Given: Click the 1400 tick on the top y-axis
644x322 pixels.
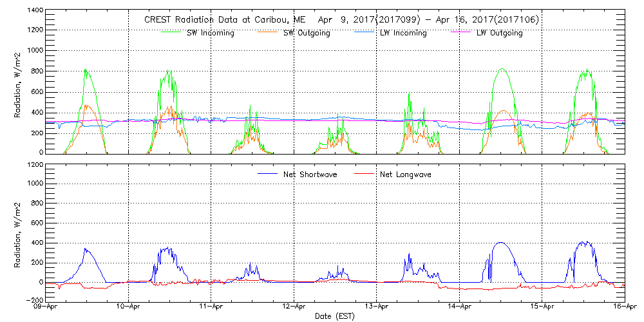Looking at the screenshot, I should click(x=35, y=11).
